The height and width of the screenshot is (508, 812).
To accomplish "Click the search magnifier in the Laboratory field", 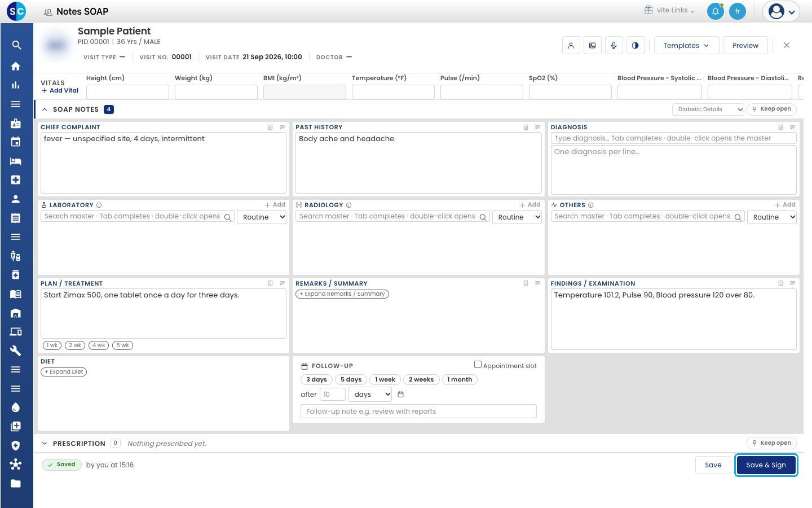I will [x=228, y=217].
